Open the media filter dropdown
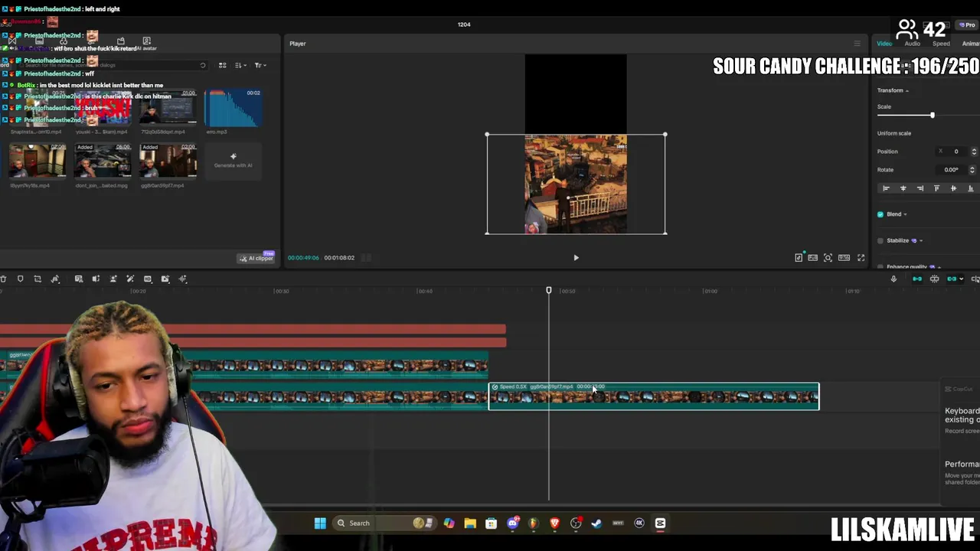 [x=260, y=66]
